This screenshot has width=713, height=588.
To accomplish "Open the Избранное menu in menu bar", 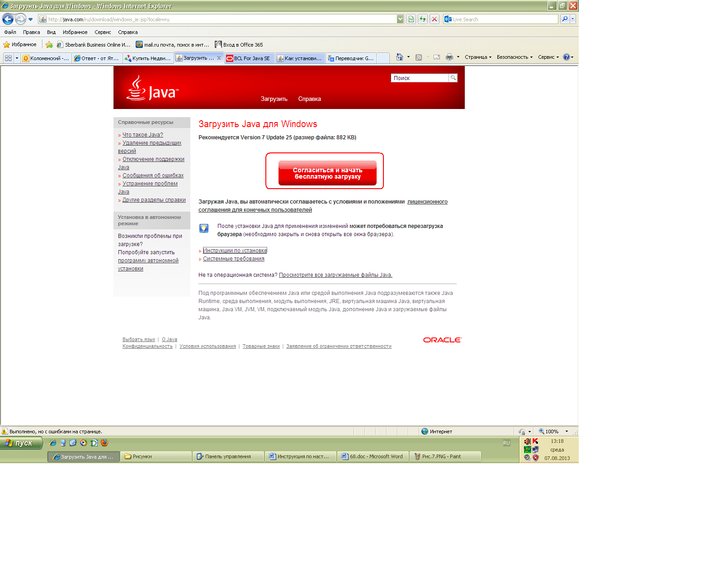I will 75,32.
